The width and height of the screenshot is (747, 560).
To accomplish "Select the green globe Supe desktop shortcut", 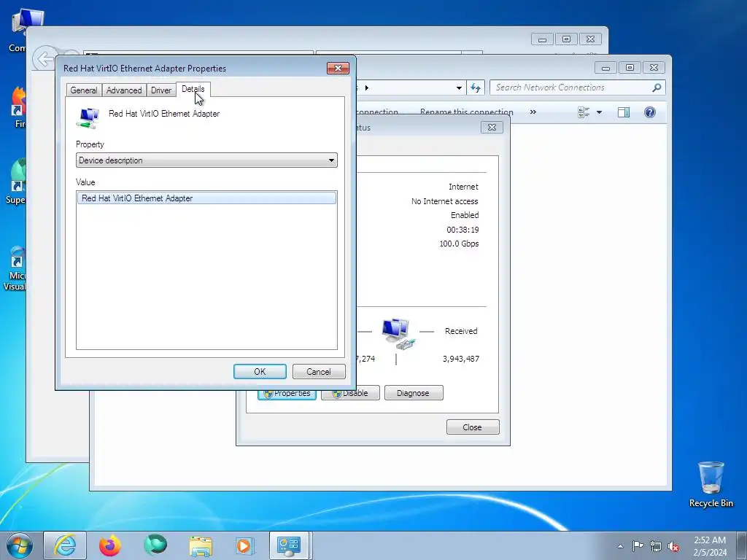I will point(16,182).
